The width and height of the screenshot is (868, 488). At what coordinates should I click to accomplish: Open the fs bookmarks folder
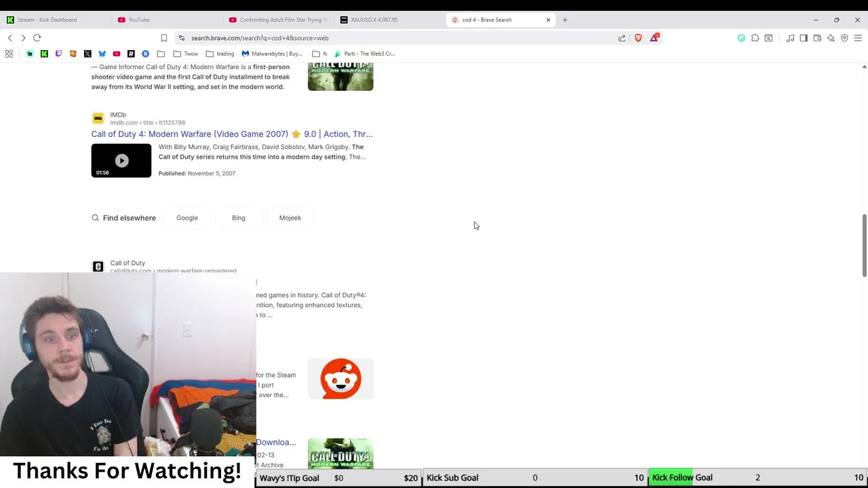pyautogui.click(x=319, y=54)
